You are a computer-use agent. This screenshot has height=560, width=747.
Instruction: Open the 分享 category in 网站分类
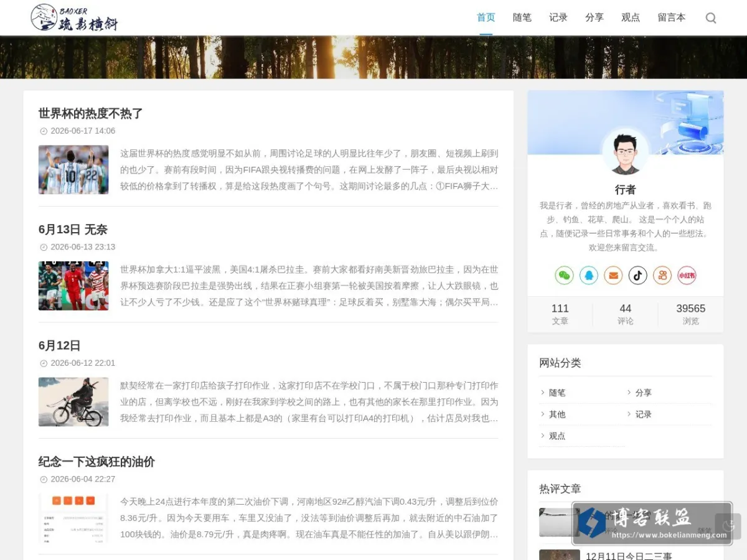pos(644,393)
